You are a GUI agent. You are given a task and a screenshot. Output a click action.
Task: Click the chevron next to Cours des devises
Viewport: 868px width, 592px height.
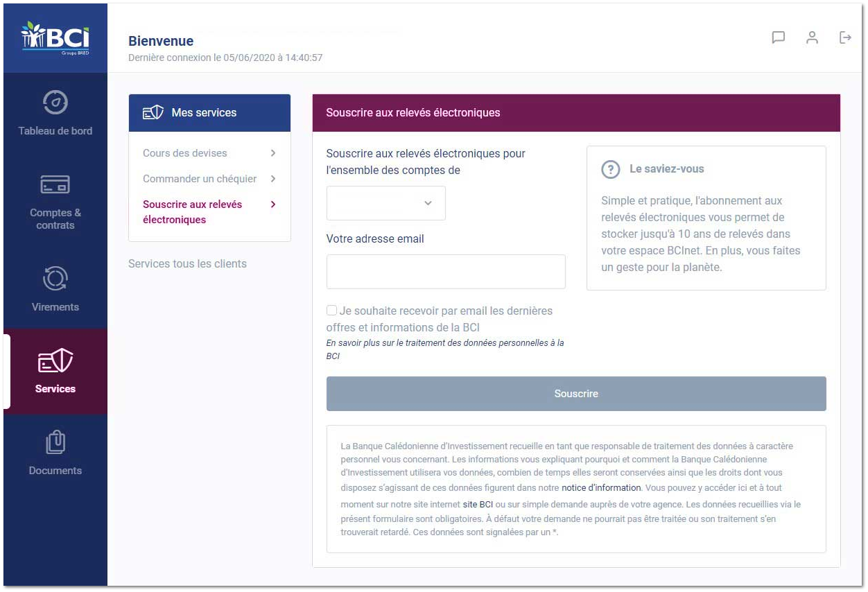click(273, 153)
